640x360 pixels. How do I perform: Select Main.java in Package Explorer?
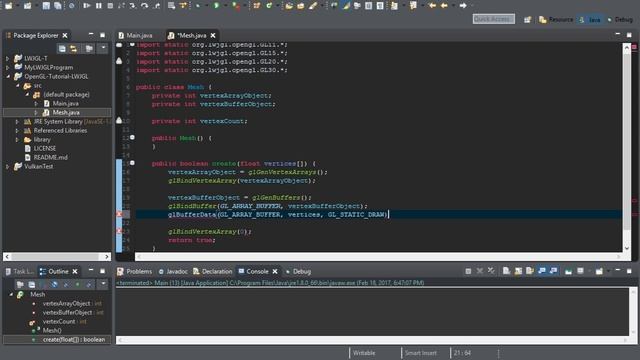click(x=65, y=104)
